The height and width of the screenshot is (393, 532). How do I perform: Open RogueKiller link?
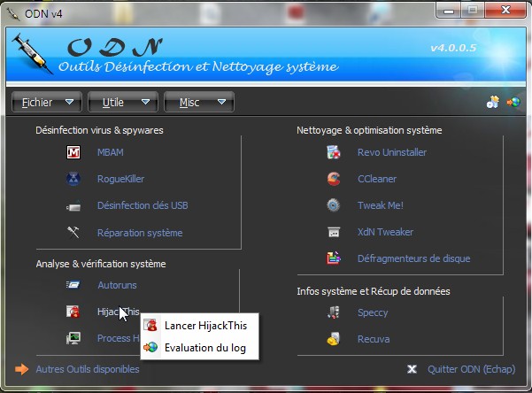(120, 179)
